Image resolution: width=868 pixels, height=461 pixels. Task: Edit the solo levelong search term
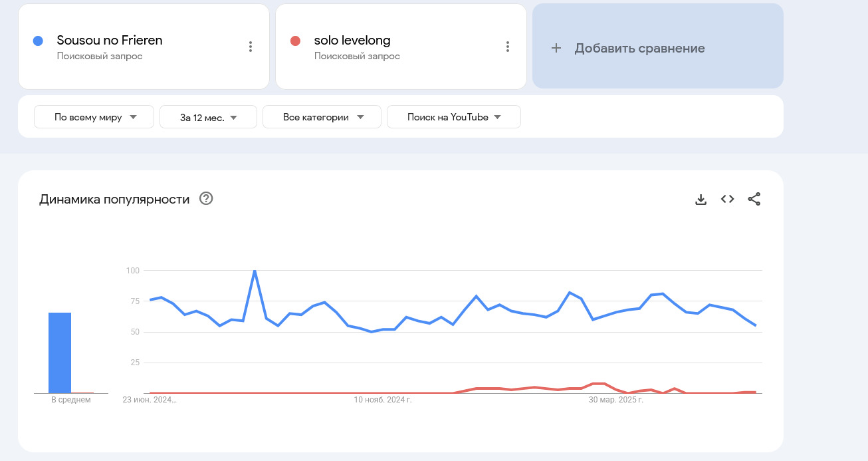(352, 41)
